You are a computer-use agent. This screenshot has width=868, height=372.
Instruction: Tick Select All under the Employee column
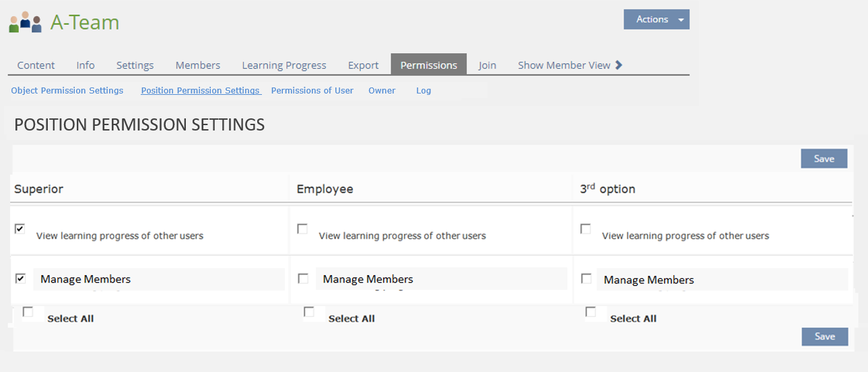(x=309, y=312)
